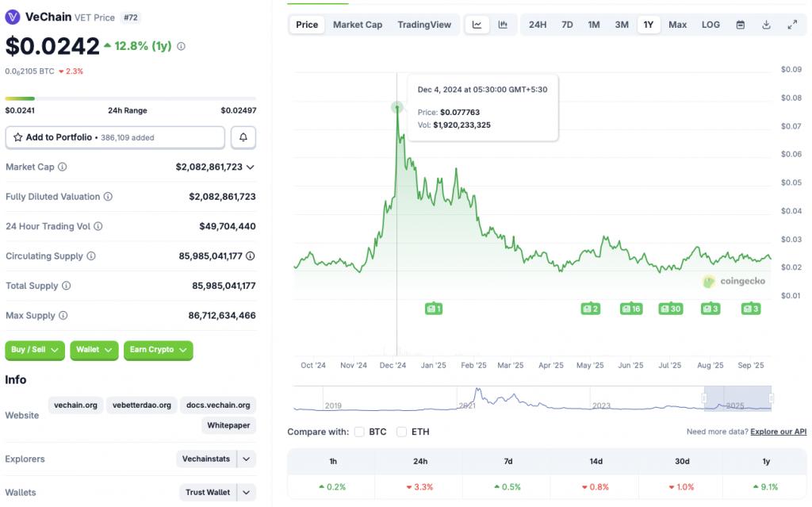Open the calendar date range picker
Screen dimensions: 812x507
(740, 25)
